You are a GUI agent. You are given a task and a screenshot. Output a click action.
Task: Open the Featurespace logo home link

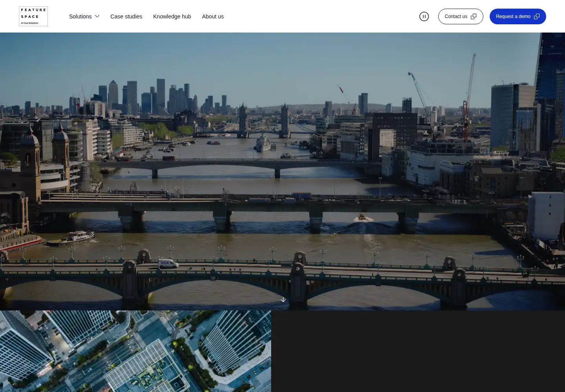click(x=33, y=16)
